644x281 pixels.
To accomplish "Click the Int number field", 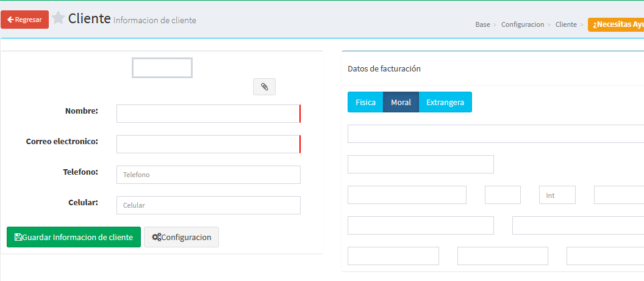I will [x=557, y=195].
